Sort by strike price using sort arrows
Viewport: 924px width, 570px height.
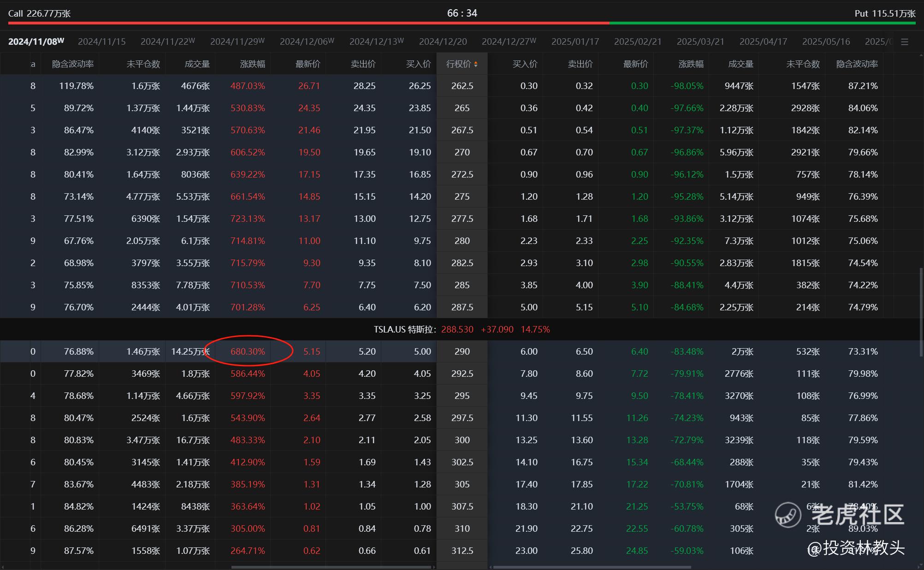(476, 64)
